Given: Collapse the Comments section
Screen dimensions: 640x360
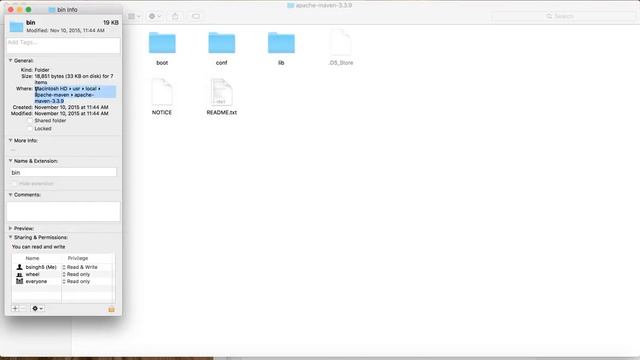Looking at the screenshot, I should tap(11, 195).
